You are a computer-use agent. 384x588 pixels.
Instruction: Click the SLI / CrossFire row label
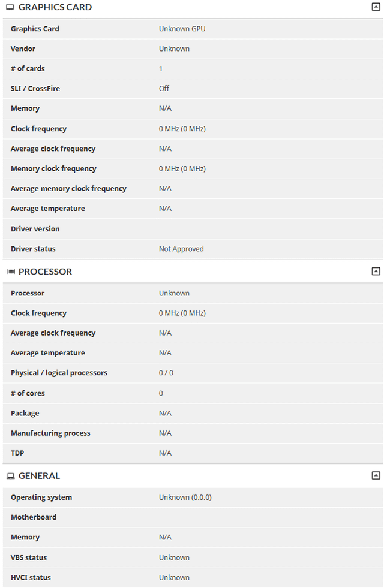click(x=35, y=89)
